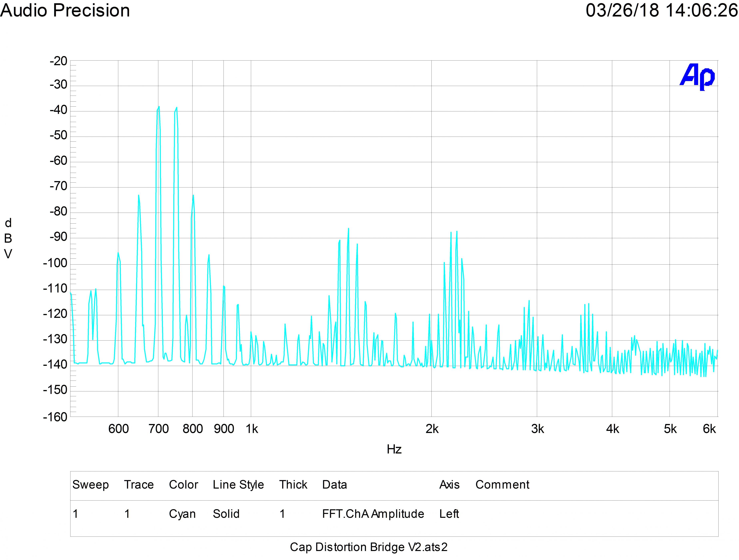Click the -60 y-axis value
The height and width of the screenshot is (560, 739).
pyautogui.click(x=58, y=161)
